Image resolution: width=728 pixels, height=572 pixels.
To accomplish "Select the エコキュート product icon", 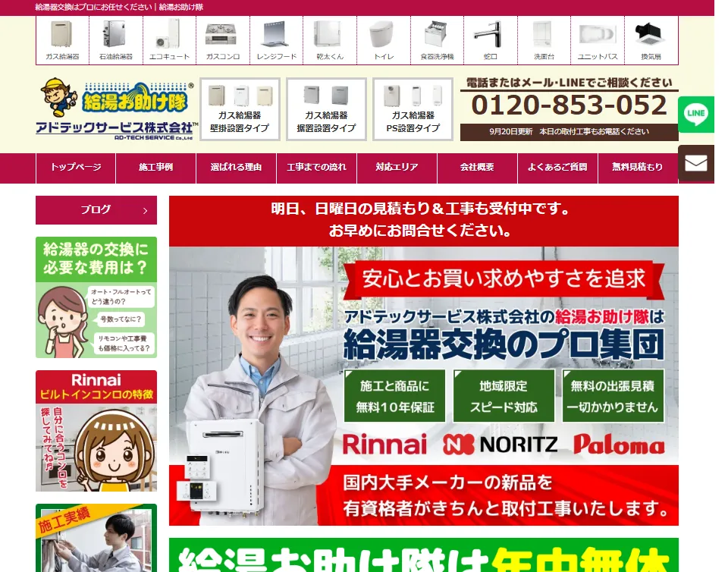I will [x=169, y=41].
